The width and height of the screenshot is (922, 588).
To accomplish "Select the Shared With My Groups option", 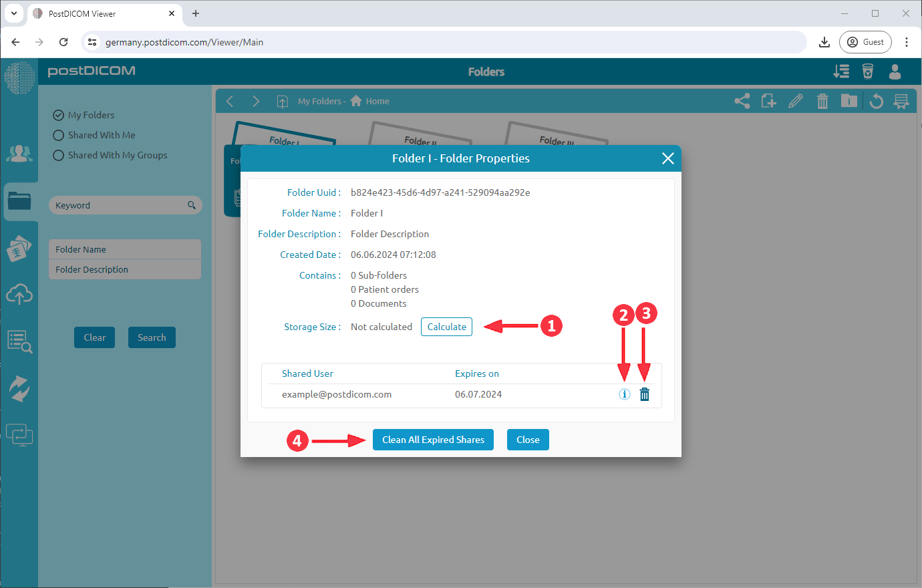I will 59,155.
